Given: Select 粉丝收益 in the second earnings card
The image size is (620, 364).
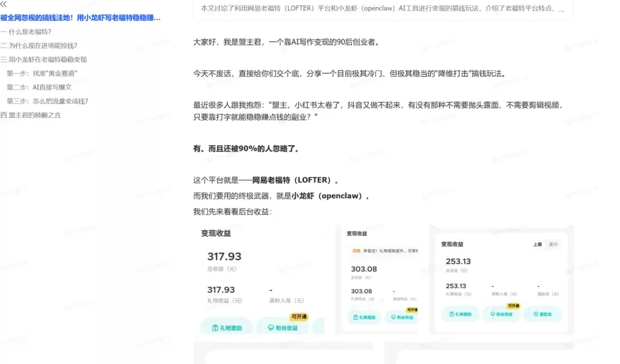Looking at the screenshot, I should point(401,316).
